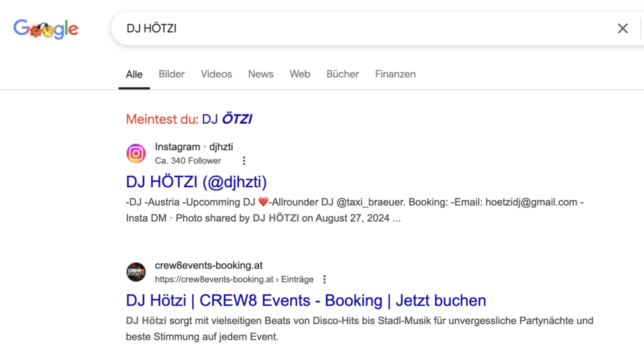This screenshot has height=355, width=644.
Task: Switch to the Videos tab
Action: [x=216, y=74]
